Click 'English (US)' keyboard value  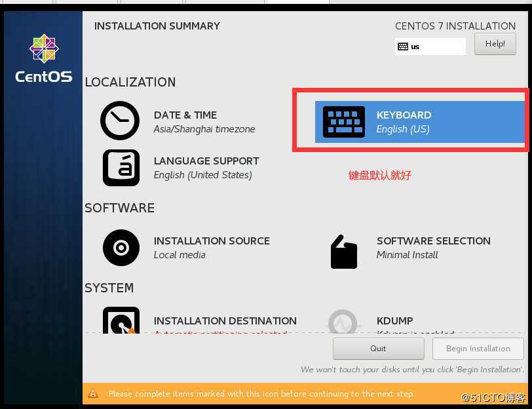click(x=403, y=129)
